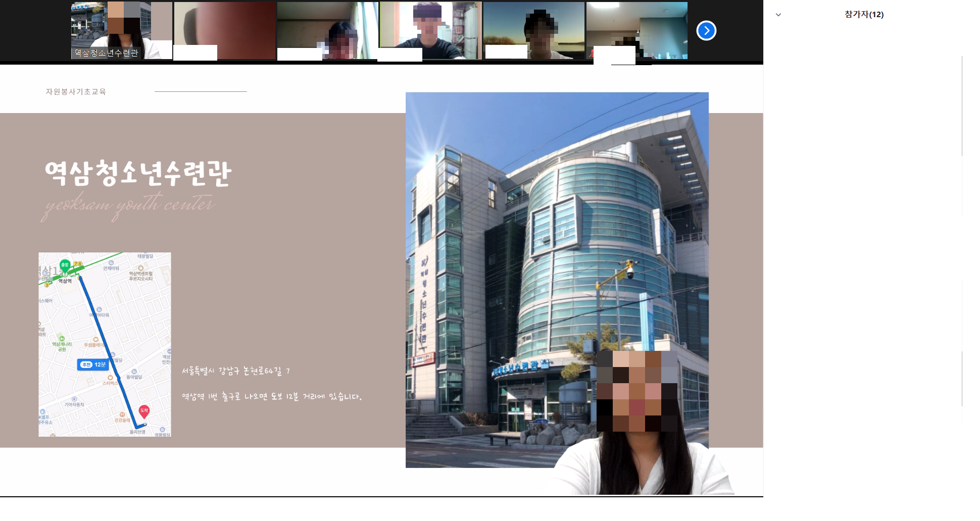The height and width of the screenshot is (521, 980).
Task: Select the participant video showing the sunset sky
Action: click(x=534, y=30)
